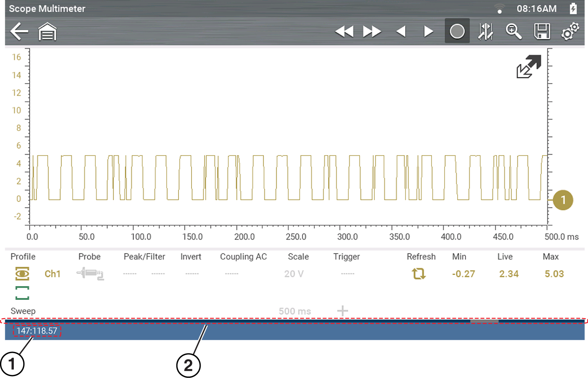The width and height of the screenshot is (588, 378).
Task: Go back using the back arrow
Action: click(19, 32)
